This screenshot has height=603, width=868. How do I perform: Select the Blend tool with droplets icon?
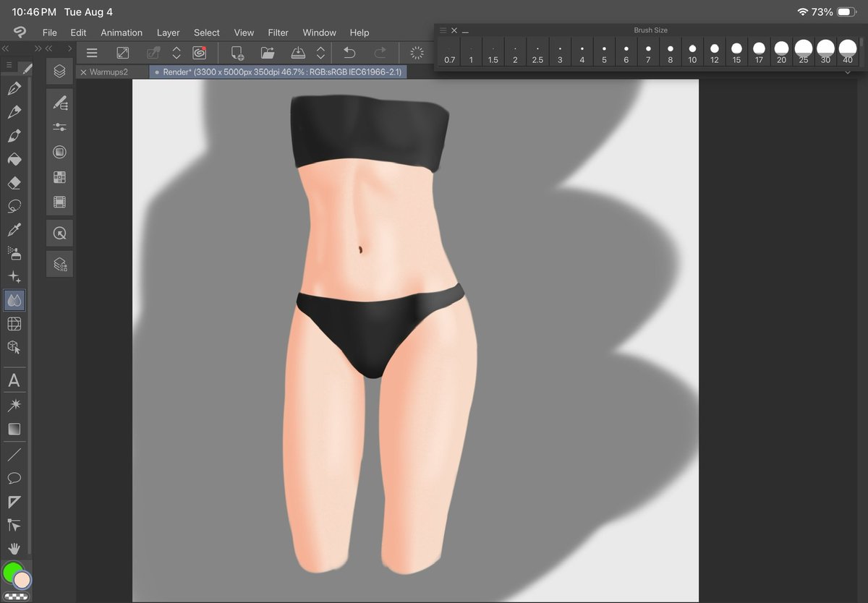(14, 300)
